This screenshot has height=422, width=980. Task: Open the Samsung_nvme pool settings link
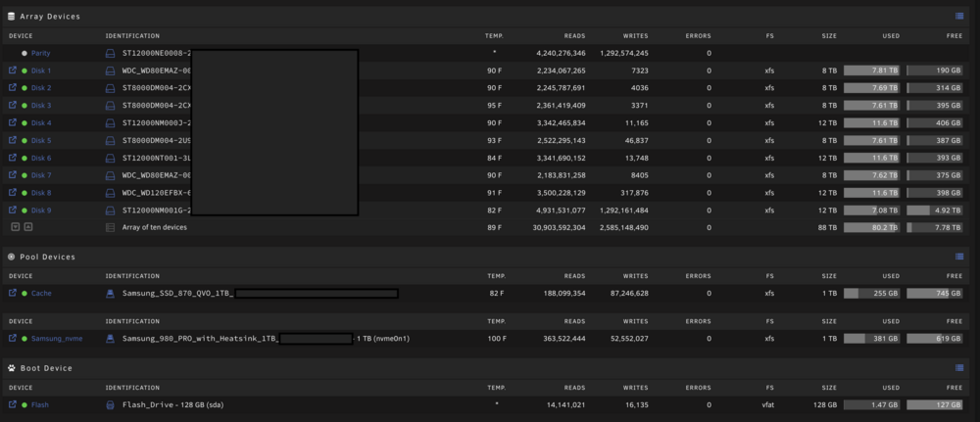[x=57, y=339]
